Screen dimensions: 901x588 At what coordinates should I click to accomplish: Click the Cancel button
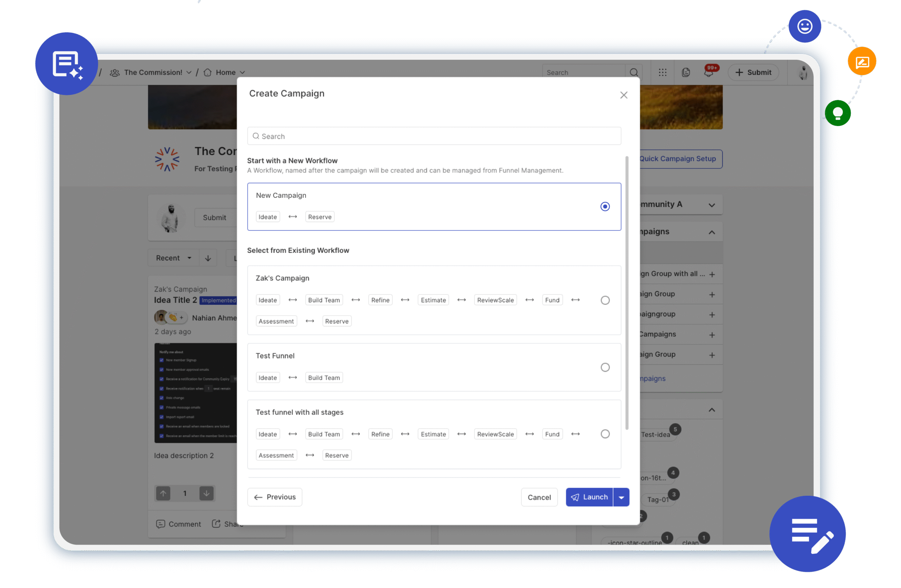[x=539, y=497]
